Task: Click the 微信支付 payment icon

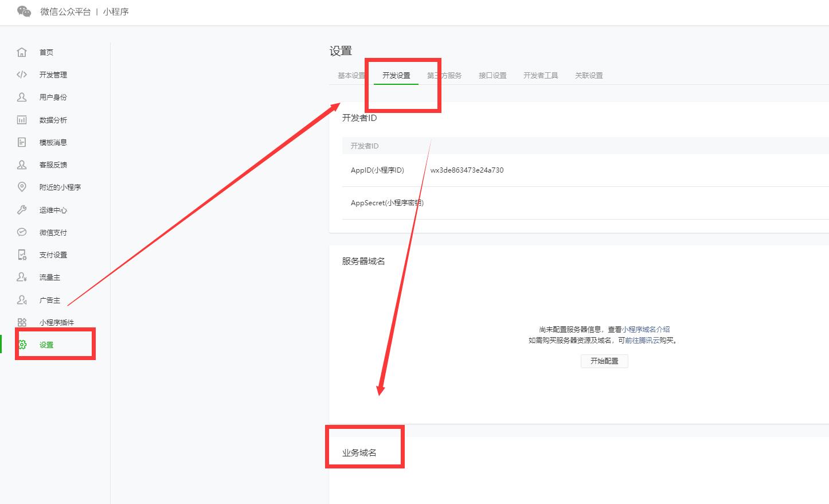Action: [x=22, y=232]
